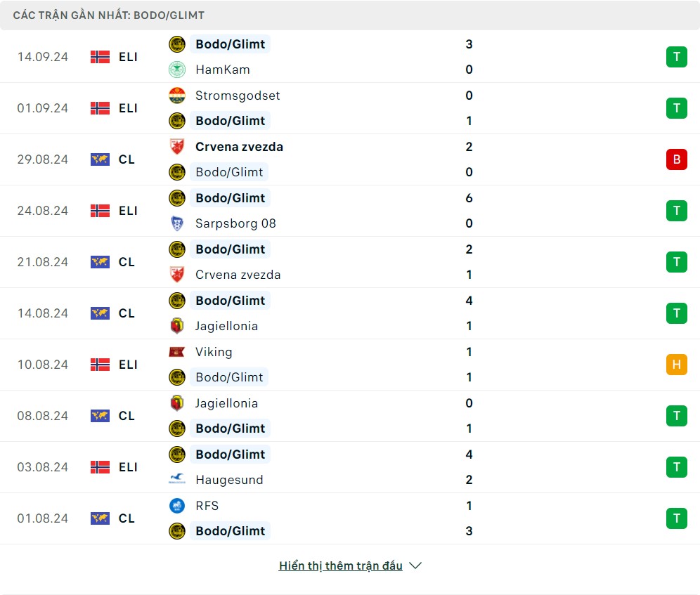Viewport: 700px width, 595px height.
Task: Click Crvena zvezda crest in 29.08.24 match
Action: pos(177,147)
